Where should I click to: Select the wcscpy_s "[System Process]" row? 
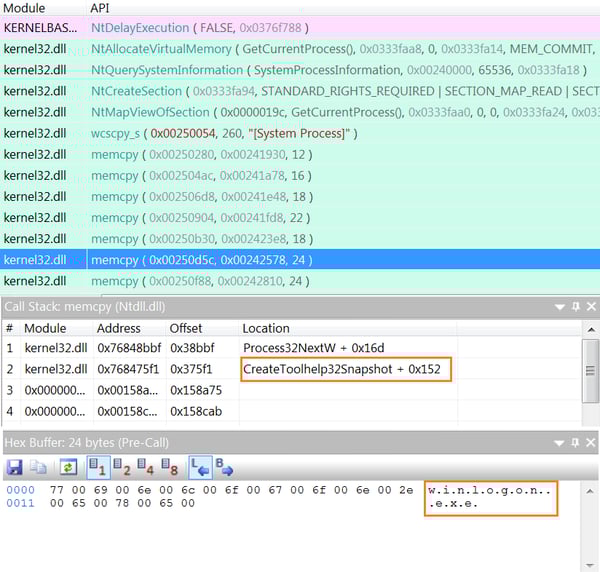(x=300, y=133)
